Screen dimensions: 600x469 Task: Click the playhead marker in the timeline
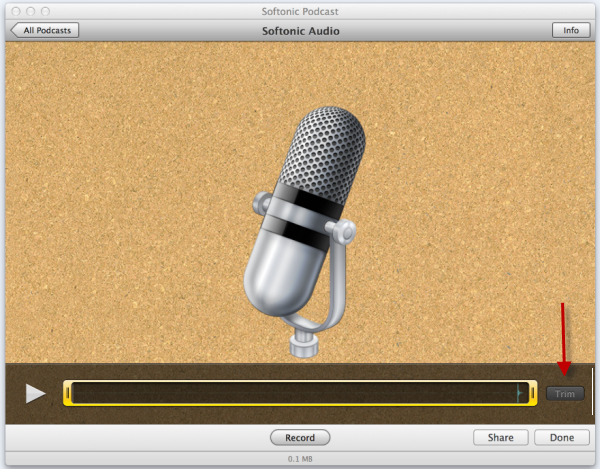(518, 393)
